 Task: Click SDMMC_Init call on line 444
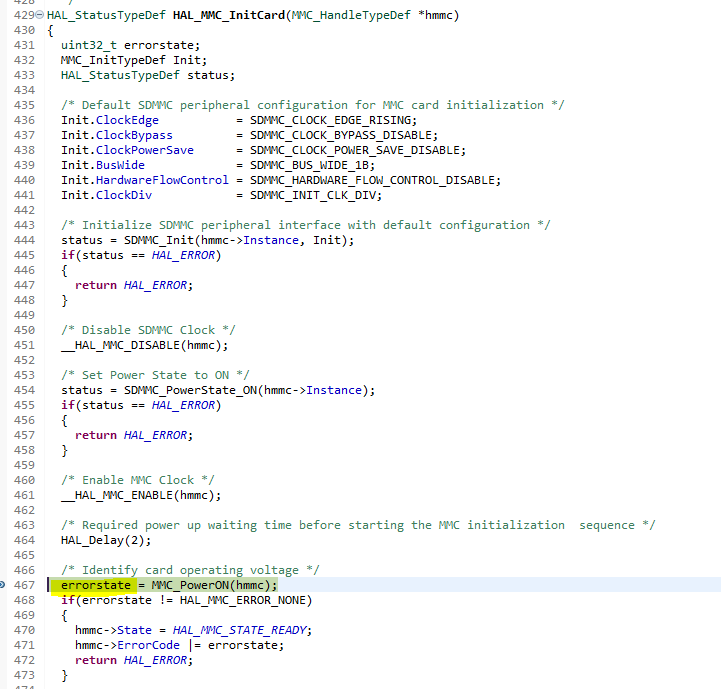coord(159,240)
